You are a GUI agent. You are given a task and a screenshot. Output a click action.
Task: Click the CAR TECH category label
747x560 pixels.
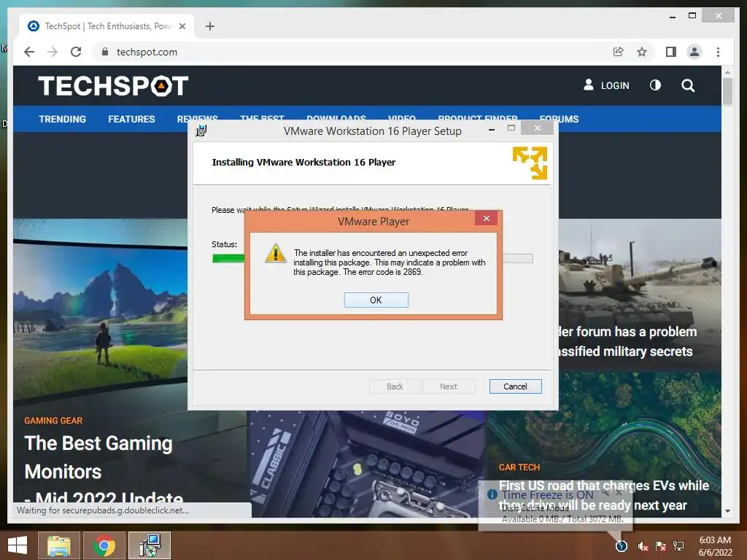(x=519, y=467)
